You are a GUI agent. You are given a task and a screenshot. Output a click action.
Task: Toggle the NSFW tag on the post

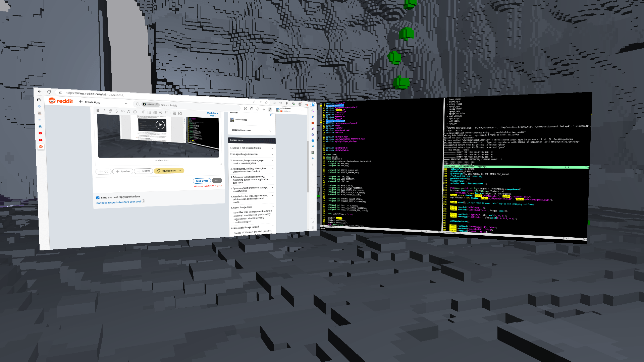[143, 171]
